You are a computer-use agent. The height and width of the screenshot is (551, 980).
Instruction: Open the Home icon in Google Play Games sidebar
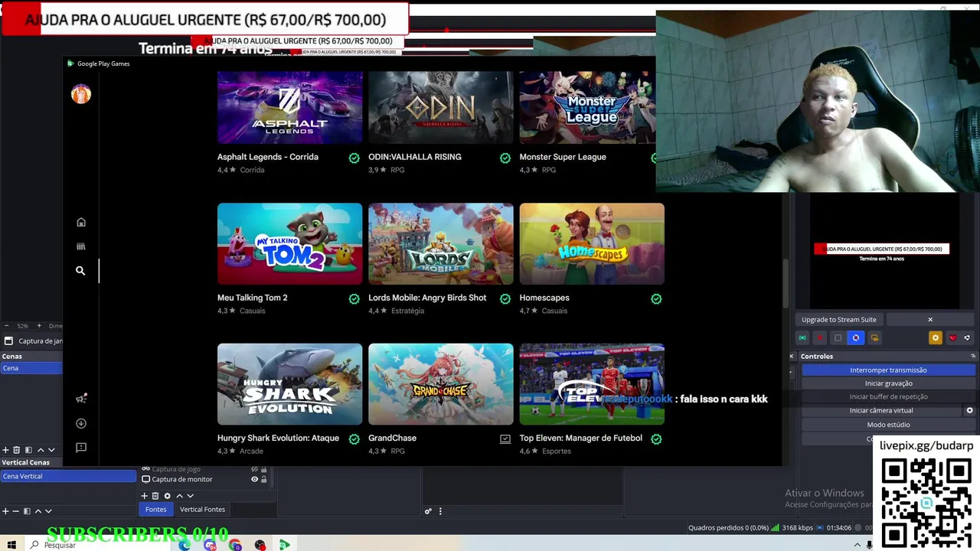click(81, 222)
